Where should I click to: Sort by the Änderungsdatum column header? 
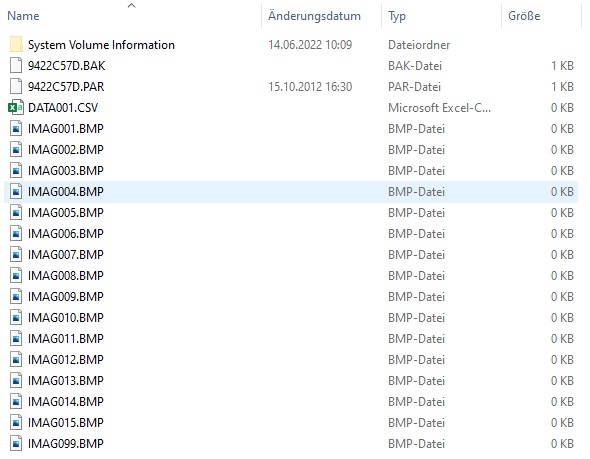click(314, 16)
